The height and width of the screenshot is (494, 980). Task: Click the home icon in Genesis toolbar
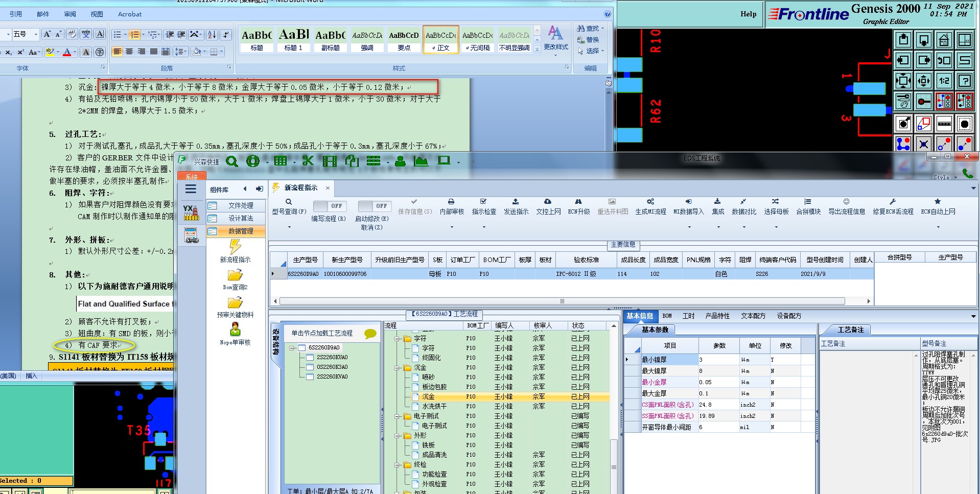click(x=944, y=39)
